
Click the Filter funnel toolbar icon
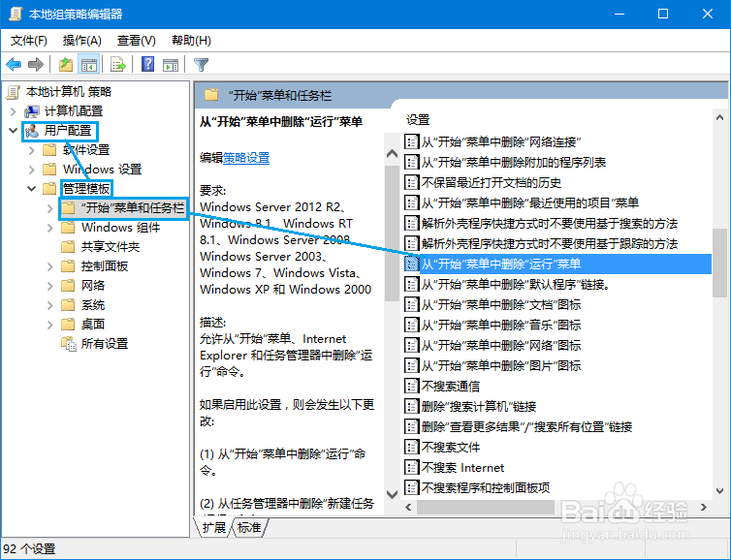tap(201, 64)
